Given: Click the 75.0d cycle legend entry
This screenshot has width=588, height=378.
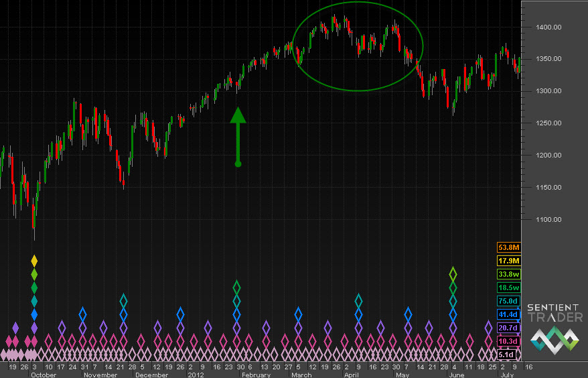Looking at the screenshot, I should (x=507, y=301).
